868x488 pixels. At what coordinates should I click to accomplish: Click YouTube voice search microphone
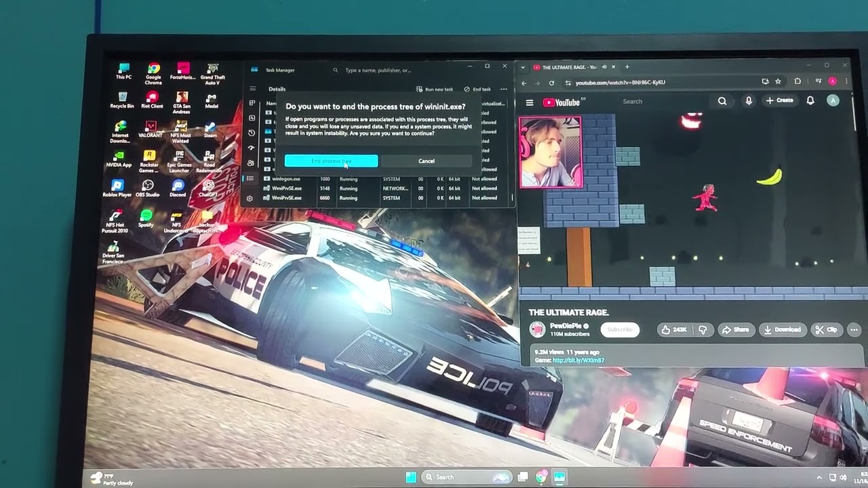pos(749,100)
